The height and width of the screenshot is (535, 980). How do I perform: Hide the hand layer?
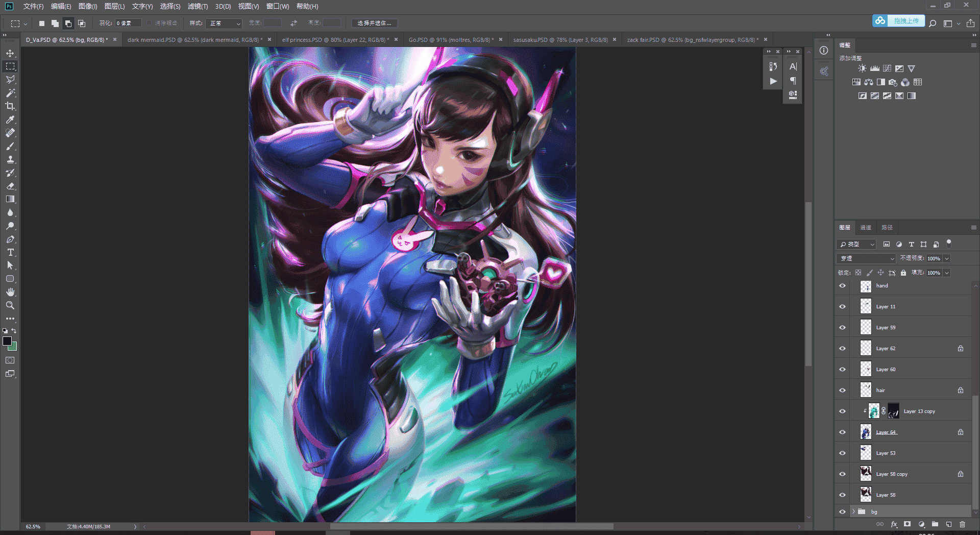coord(842,286)
